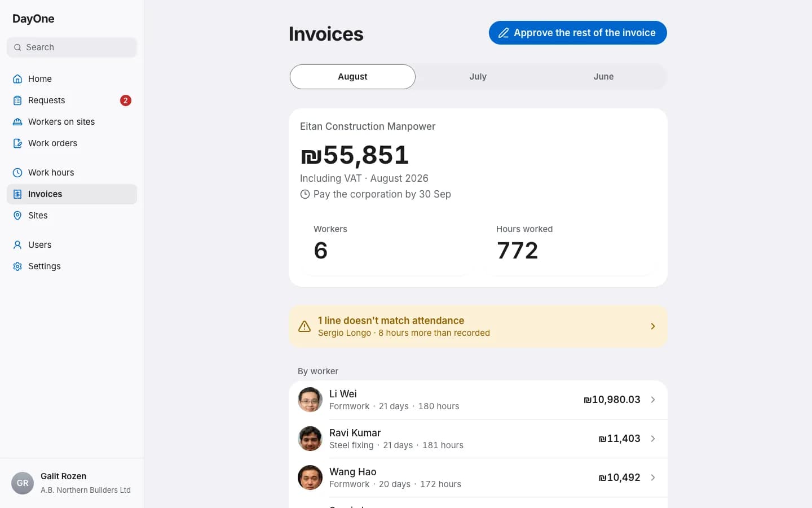Viewport: 812px width, 508px height.
Task: Click the pen icon on Approve button
Action: 504,33
